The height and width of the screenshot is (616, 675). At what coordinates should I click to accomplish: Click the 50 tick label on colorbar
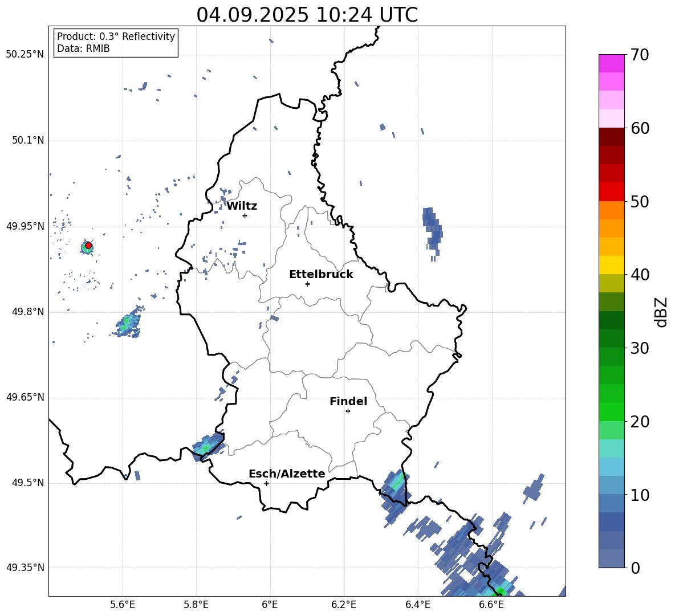[640, 202]
